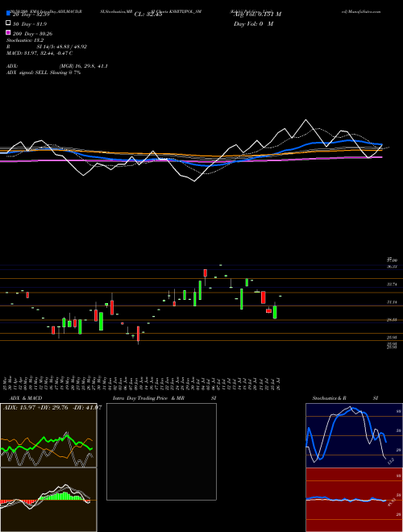Viewport: 403px width, 532px height.
Task: Click the 'Stochastics: 13.2' reading
Action: click(x=25, y=40)
